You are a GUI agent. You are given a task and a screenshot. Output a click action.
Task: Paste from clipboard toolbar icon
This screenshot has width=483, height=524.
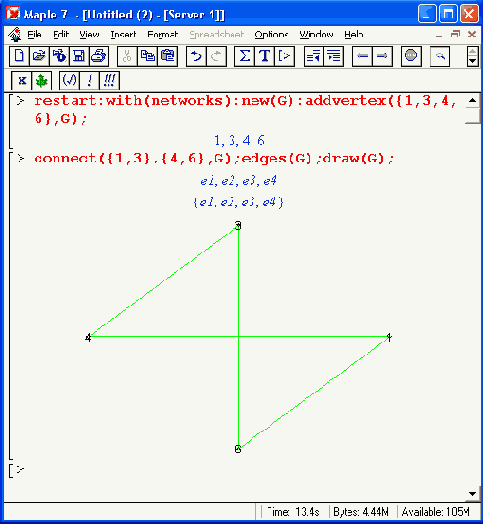[167, 56]
